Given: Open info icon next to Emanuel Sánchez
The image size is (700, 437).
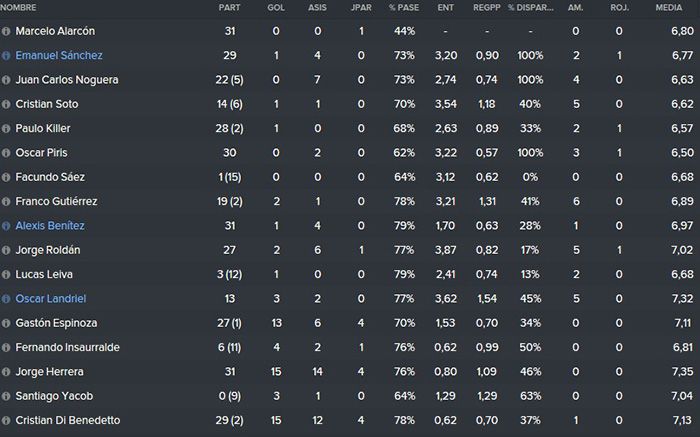Looking at the screenshot, I should [x=6, y=56].
